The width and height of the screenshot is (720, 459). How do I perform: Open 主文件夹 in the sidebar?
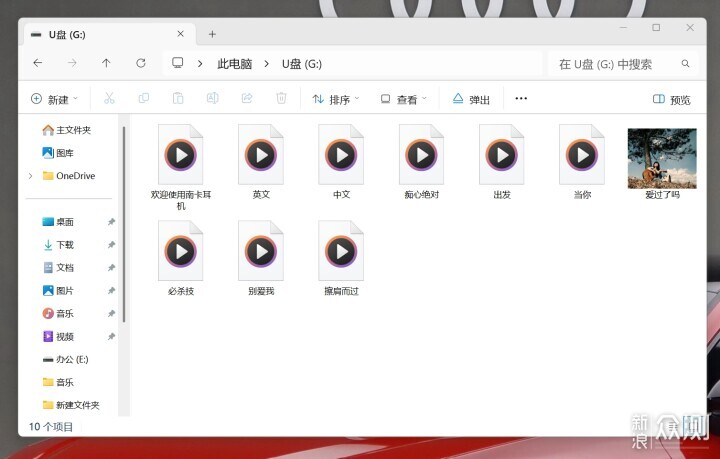click(67, 130)
